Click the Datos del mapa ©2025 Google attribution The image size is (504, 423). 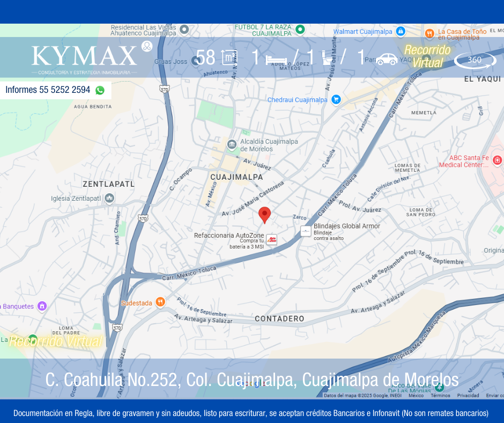362,395
